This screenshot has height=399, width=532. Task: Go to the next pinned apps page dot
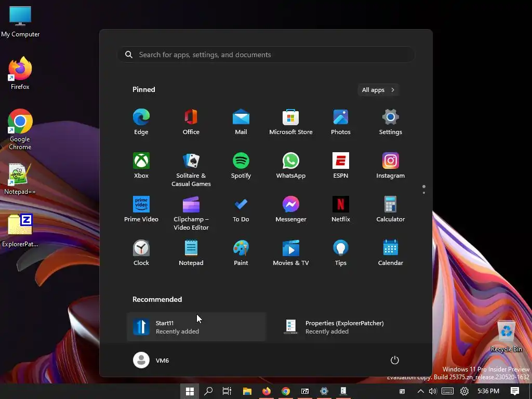click(x=424, y=193)
